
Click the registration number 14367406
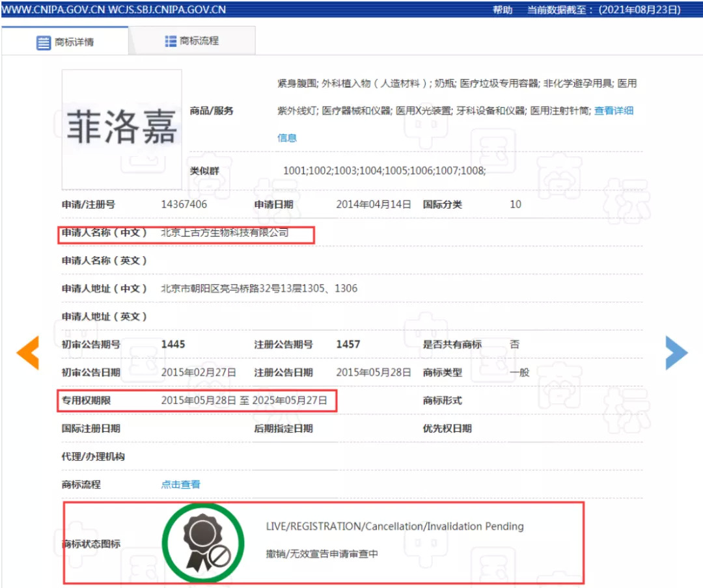pos(184,204)
